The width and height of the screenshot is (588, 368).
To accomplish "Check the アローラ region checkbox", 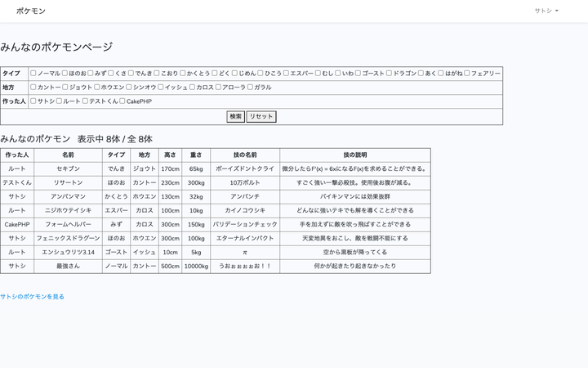I will (x=218, y=88).
